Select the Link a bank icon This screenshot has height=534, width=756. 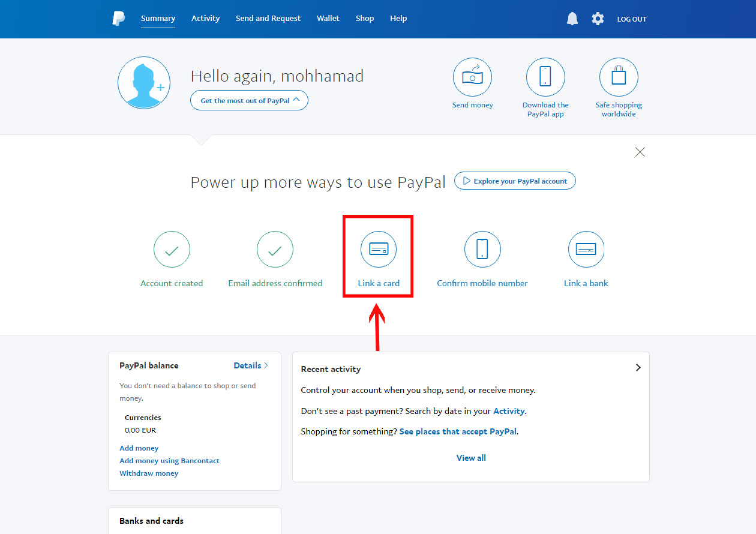586,249
